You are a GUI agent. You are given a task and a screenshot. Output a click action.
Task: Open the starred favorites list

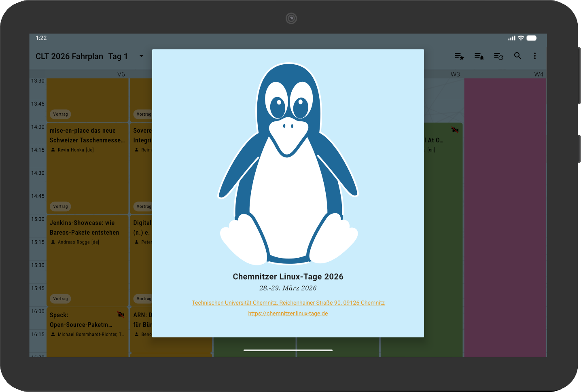[459, 56]
